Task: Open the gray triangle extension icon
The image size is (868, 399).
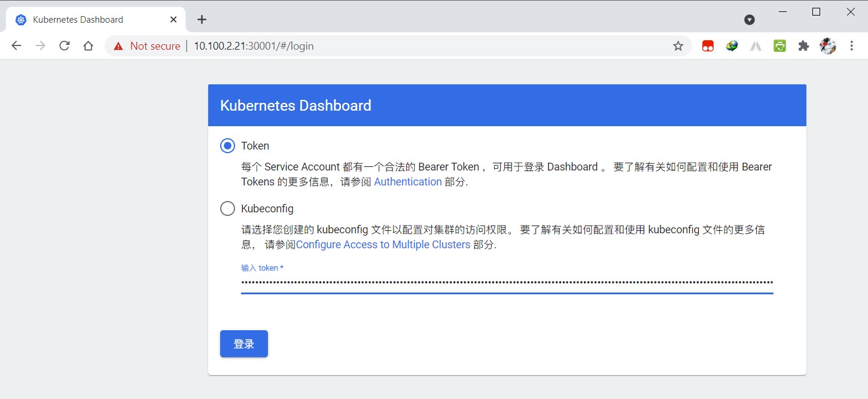Action: coord(756,46)
